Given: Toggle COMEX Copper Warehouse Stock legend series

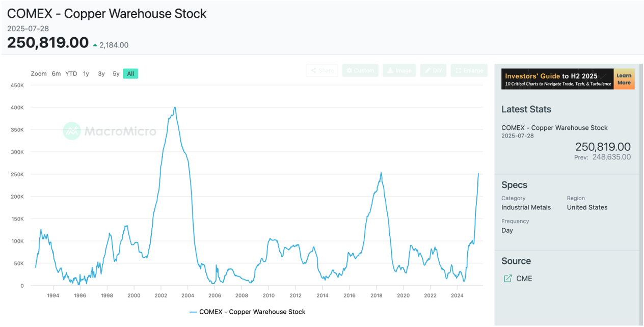Looking at the screenshot, I should tap(247, 312).
